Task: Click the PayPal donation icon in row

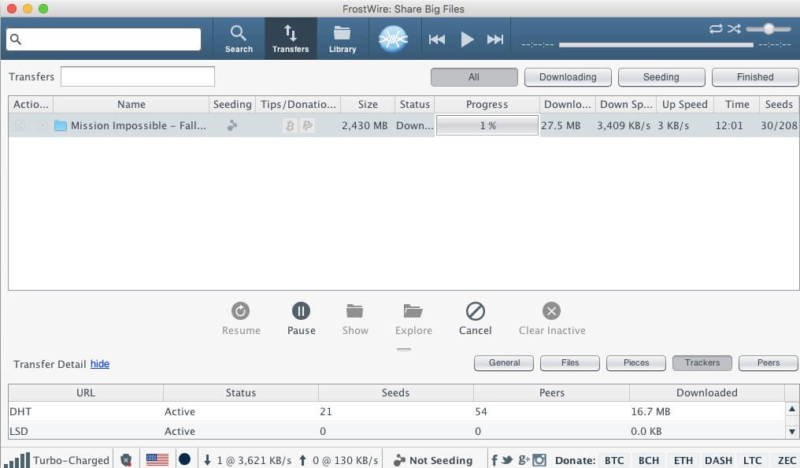Action: tap(307, 126)
